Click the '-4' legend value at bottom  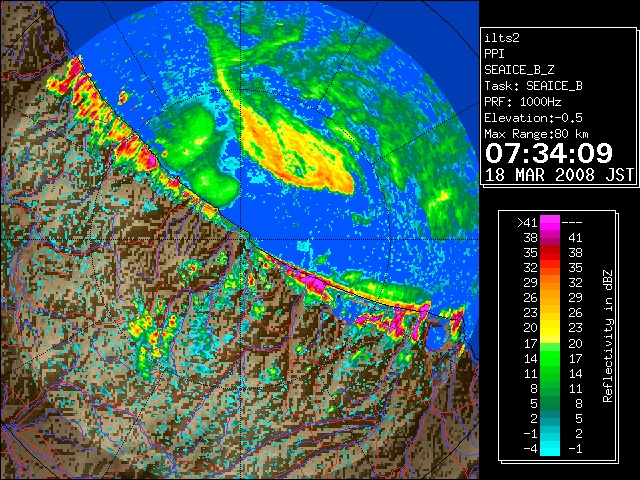(x=530, y=448)
